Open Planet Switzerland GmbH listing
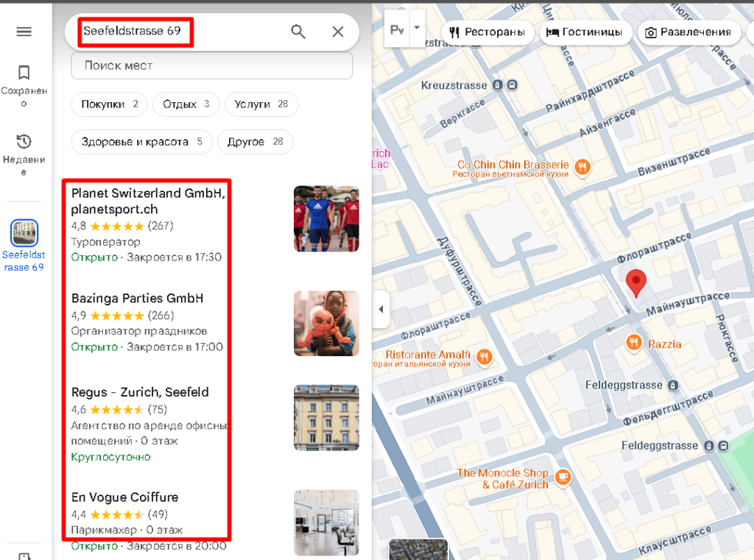The width and height of the screenshot is (754, 560). click(148, 201)
